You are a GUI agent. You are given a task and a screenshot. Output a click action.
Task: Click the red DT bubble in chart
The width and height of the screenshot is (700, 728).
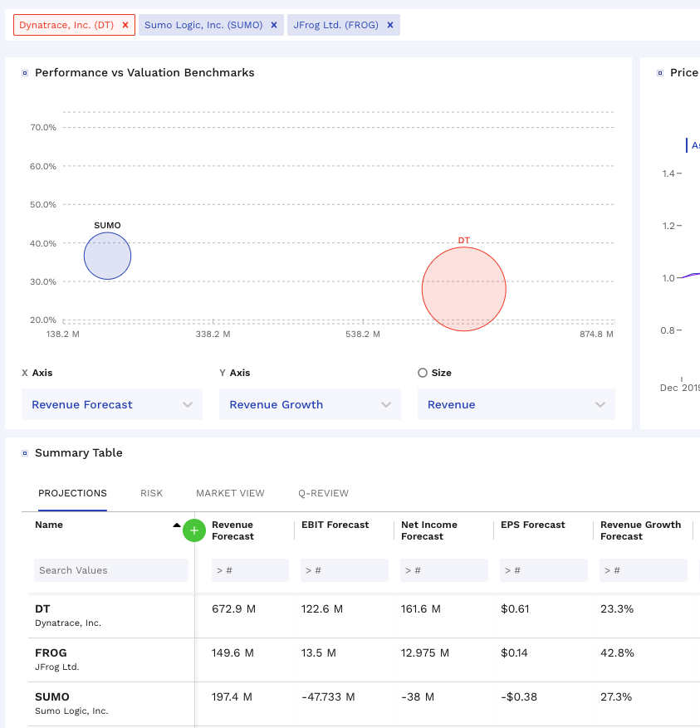click(463, 289)
